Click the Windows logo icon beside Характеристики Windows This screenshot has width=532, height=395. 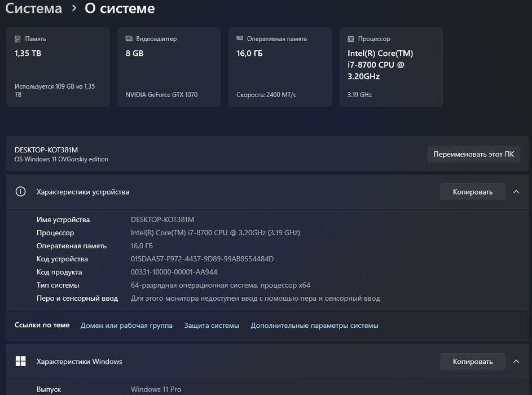(x=21, y=361)
